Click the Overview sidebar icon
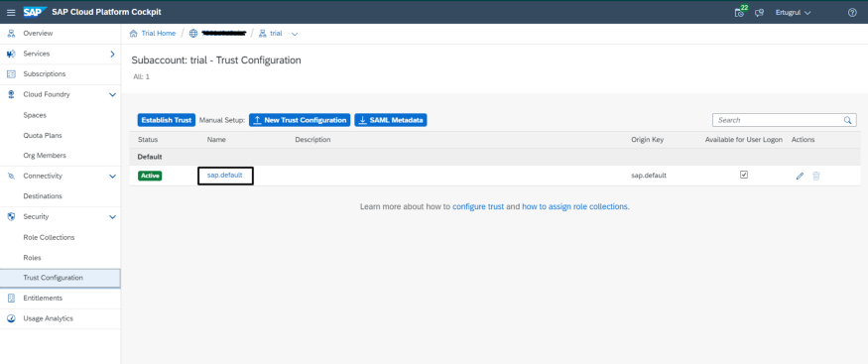The image size is (868, 364). click(11, 34)
